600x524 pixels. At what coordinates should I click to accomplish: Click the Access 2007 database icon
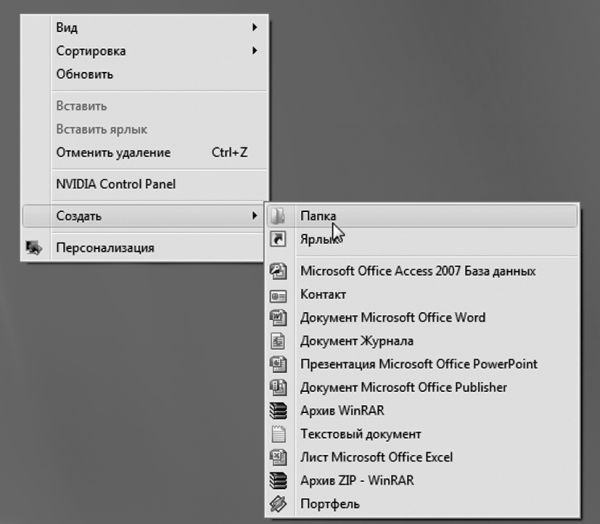coord(279,272)
